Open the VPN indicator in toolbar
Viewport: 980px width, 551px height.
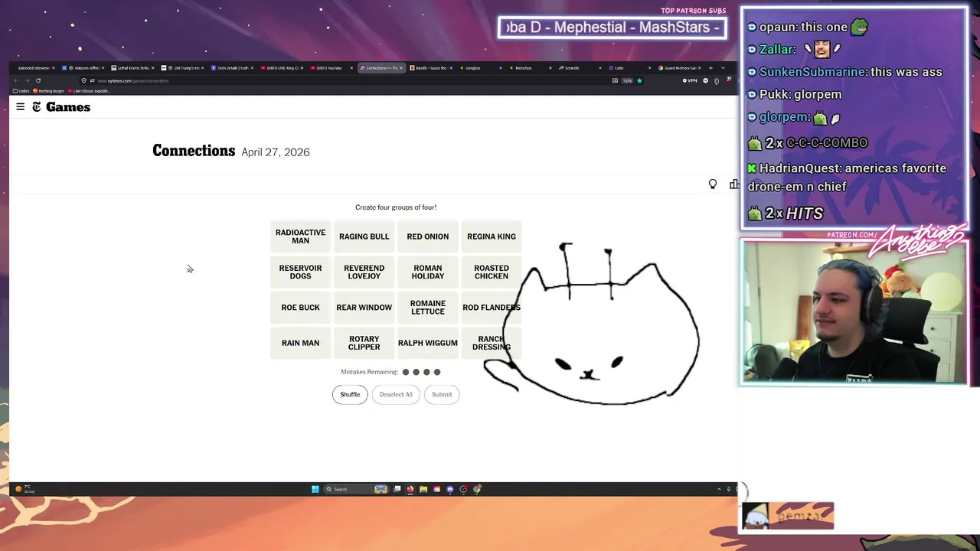(690, 80)
